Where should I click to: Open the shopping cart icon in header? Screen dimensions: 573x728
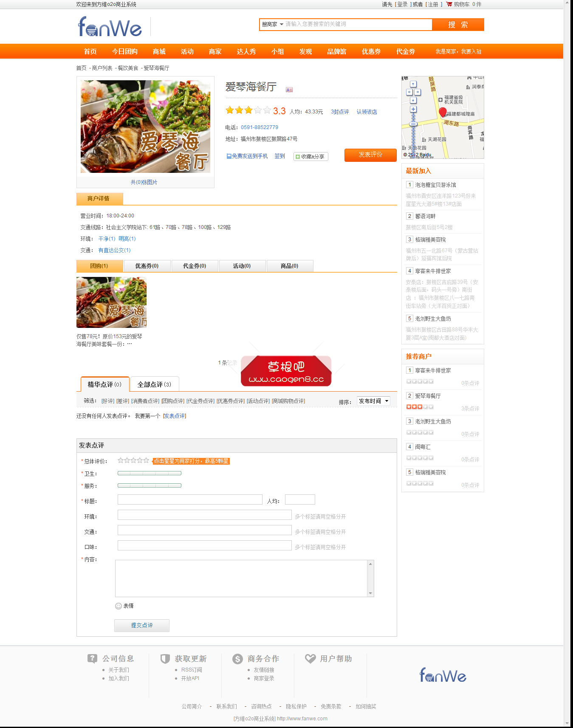[x=449, y=4]
